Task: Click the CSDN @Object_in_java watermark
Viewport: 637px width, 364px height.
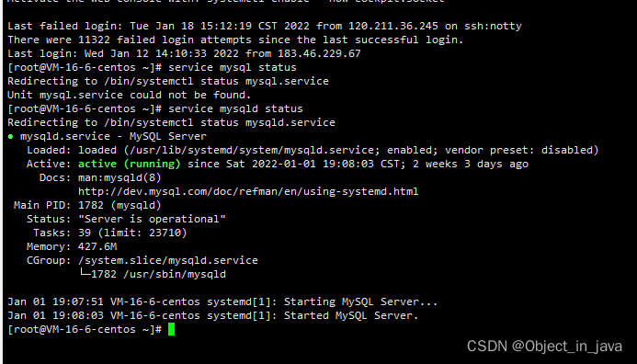Action: click(544, 347)
